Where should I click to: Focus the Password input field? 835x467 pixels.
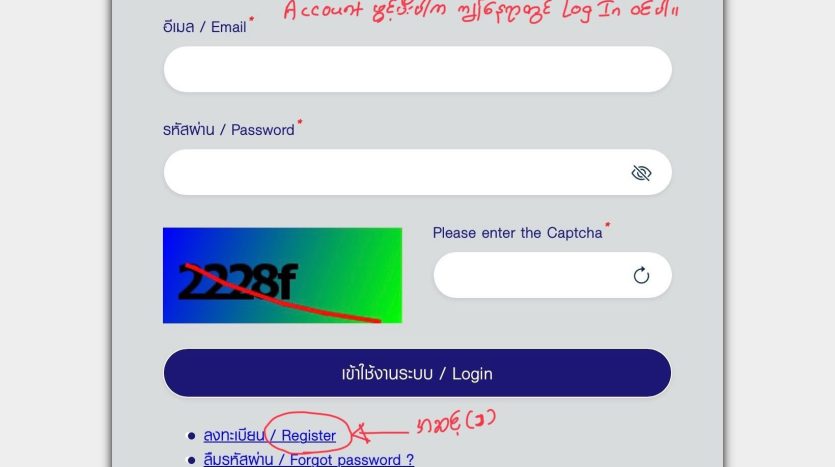tap(418, 172)
